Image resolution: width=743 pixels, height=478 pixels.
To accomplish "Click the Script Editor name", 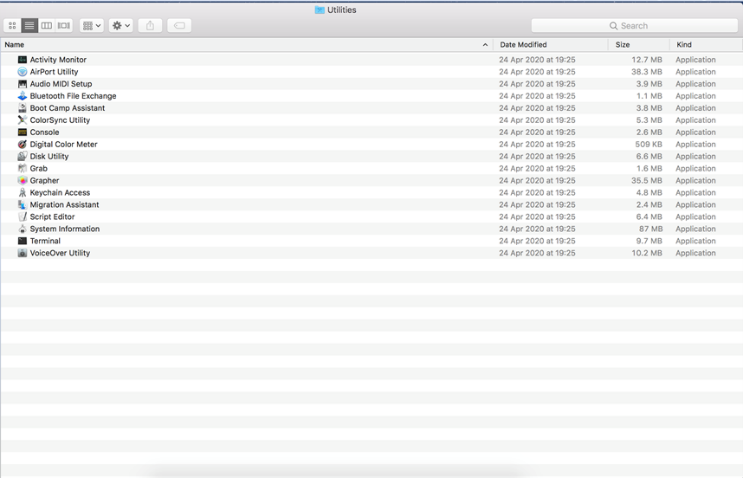I will coord(52,216).
